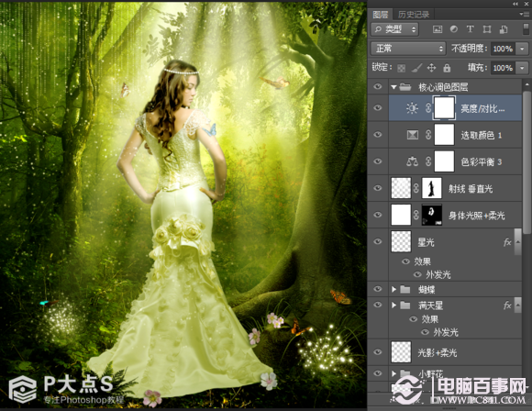Select the 射线 垂直光 layer name

click(471, 189)
